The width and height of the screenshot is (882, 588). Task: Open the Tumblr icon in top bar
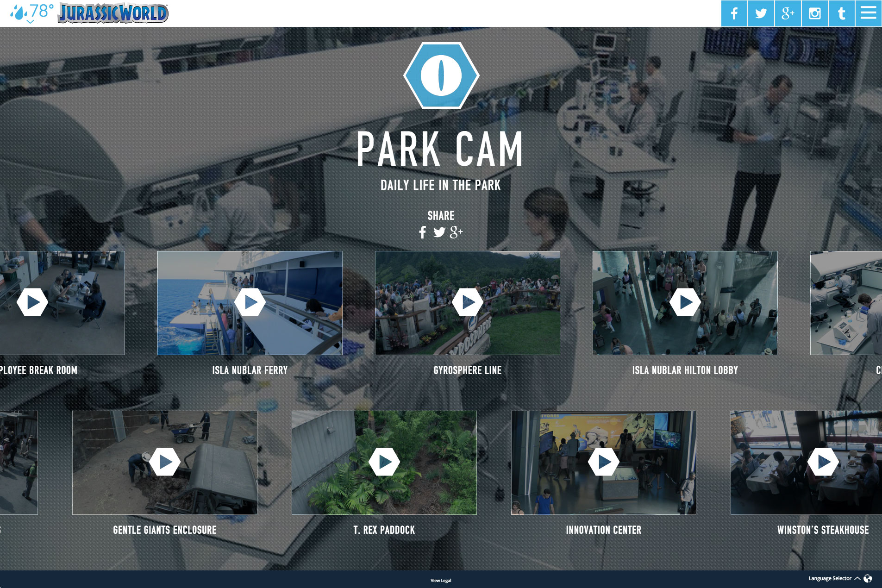click(x=842, y=13)
